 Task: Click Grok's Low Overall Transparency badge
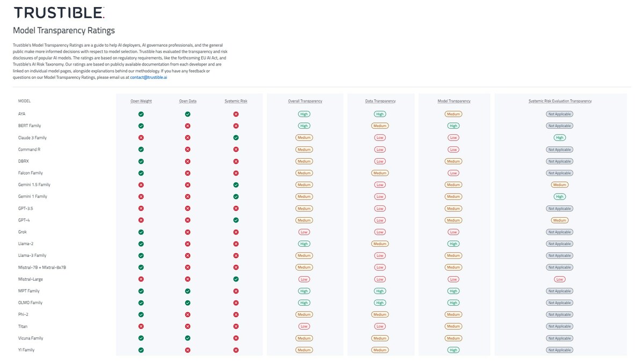click(304, 232)
